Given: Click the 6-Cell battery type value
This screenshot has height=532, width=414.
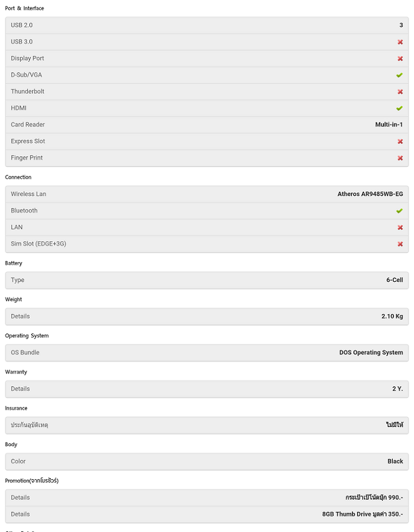Looking at the screenshot, I should coord(395,280).
